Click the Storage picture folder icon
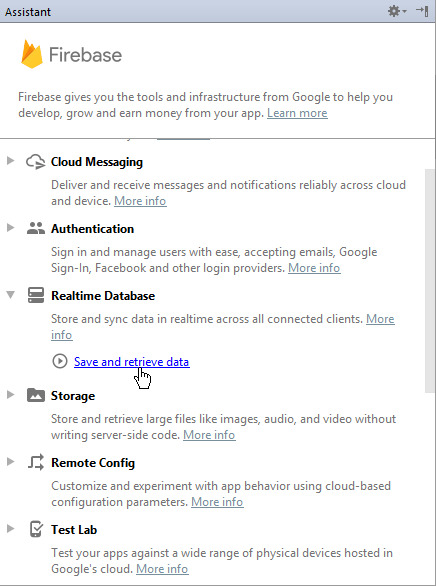This screenshot has height=586, width=436. tap(36, 395)
